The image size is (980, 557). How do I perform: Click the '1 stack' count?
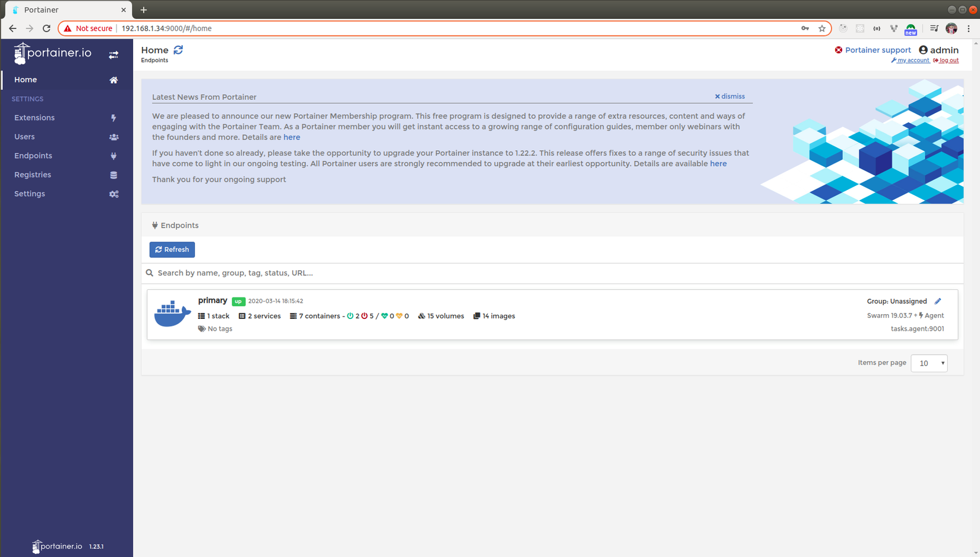tap(214, 316)
